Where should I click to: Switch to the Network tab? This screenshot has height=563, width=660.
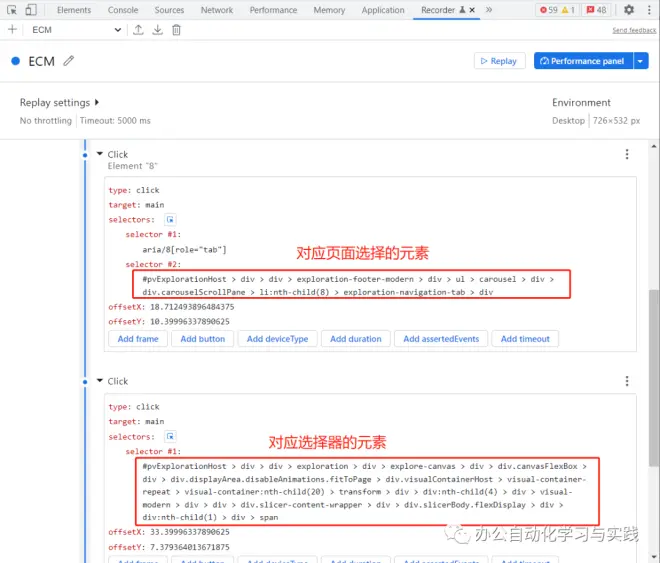click(x=217, y=10)
